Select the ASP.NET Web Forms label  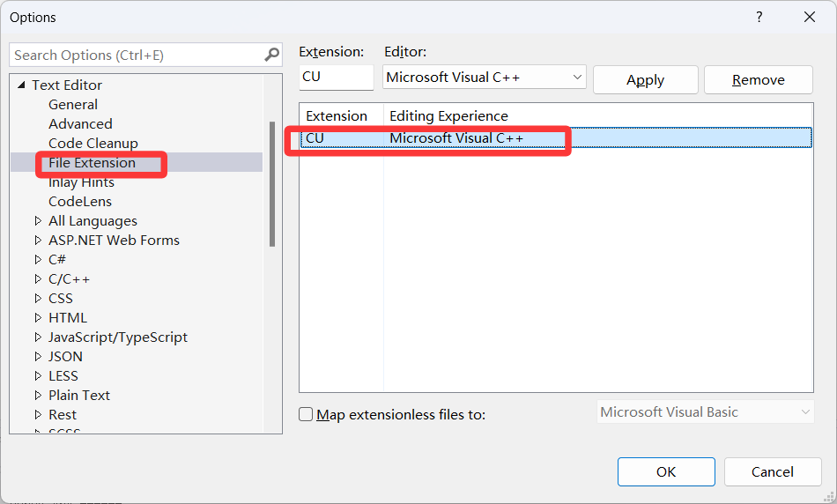click(115, 241)
